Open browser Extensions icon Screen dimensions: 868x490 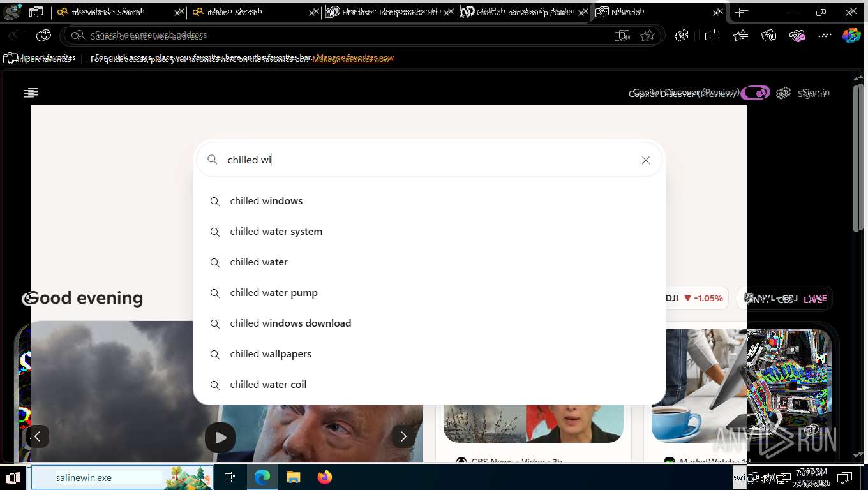(682, 36)
